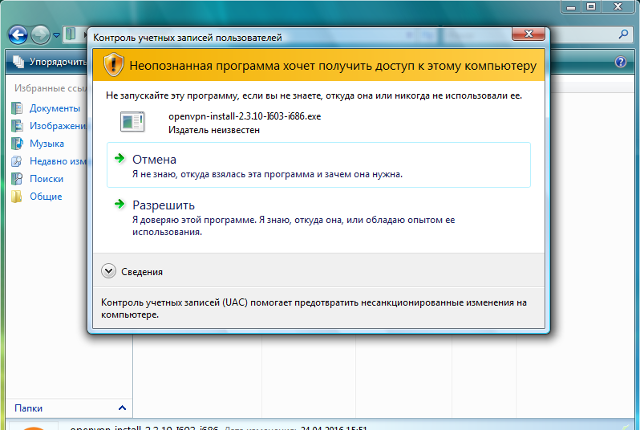Close the Explorer window

point(618,7)
